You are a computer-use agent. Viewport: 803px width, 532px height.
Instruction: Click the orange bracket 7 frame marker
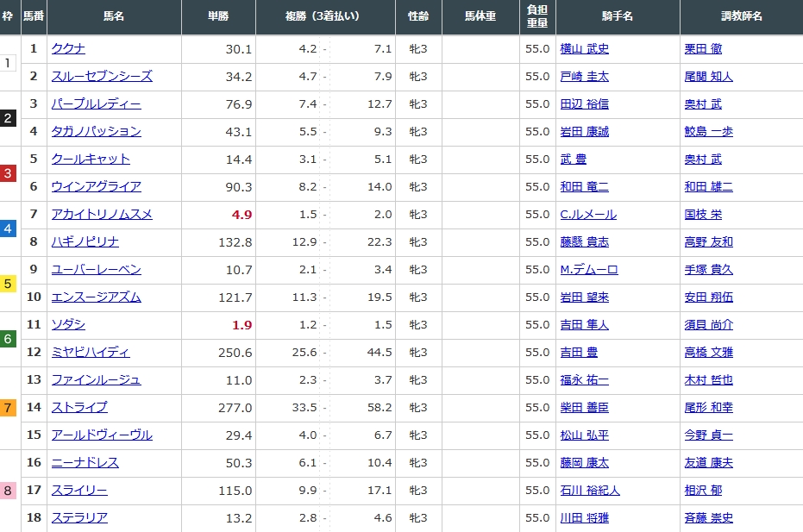pos(8,408)
